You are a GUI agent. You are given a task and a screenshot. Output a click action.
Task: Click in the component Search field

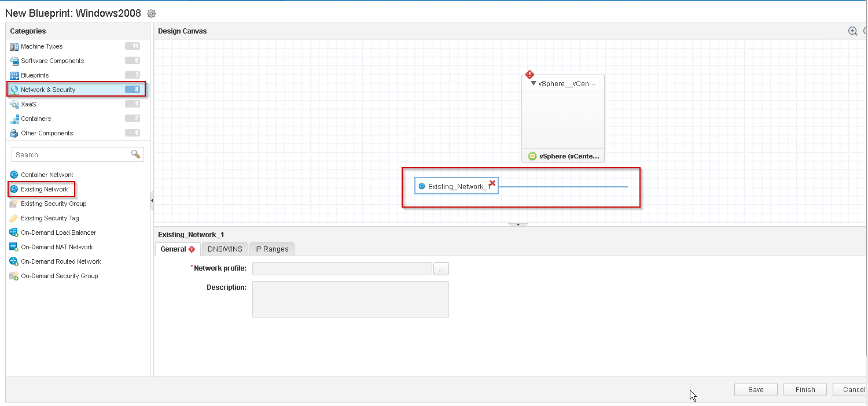pos(69,154)
